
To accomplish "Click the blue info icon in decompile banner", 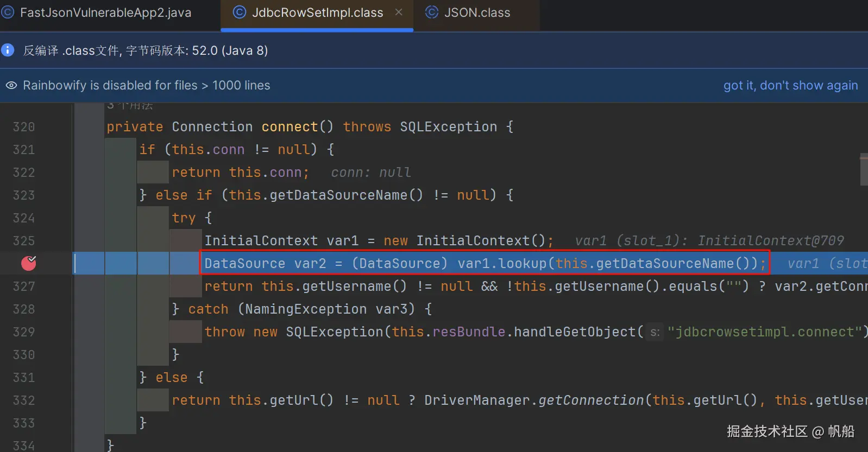I will point(8,50).
